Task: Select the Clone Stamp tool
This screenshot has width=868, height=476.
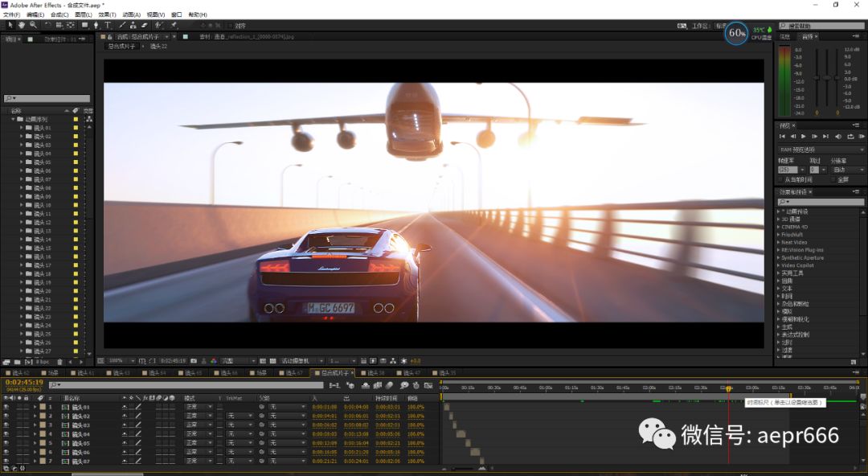Action: click(x=133, y=25)
